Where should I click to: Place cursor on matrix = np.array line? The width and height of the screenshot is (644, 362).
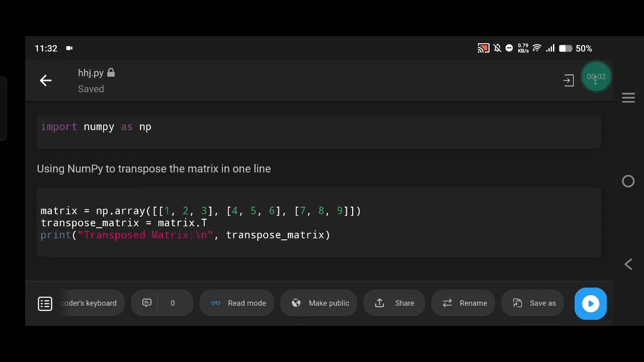click(201, 211)
